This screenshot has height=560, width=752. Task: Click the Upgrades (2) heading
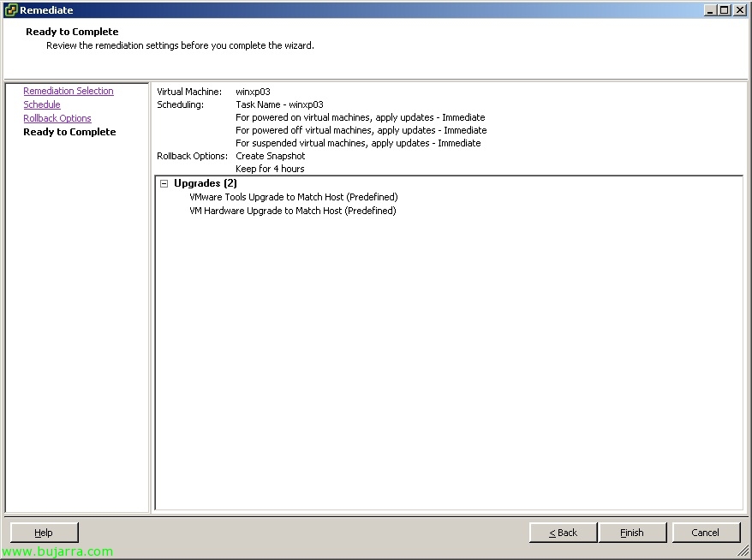[x=206, y=183]
